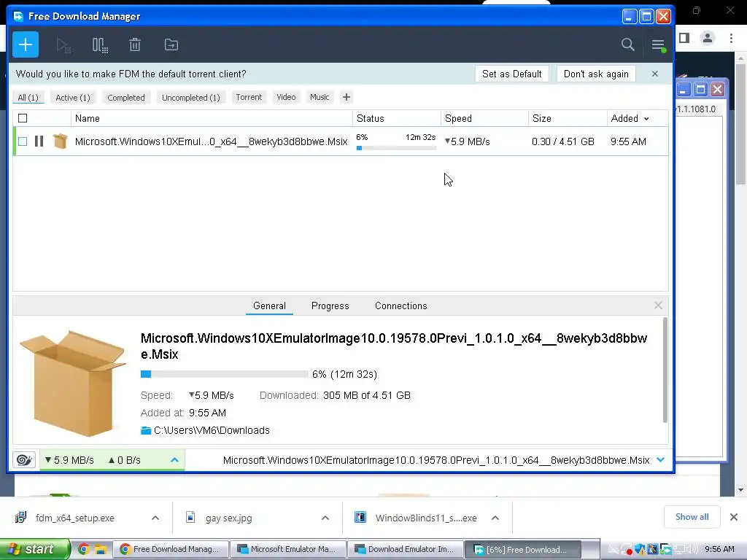Click large box thumbnail in details
Screen dimensions: 747x560
[x=72, y=383]
